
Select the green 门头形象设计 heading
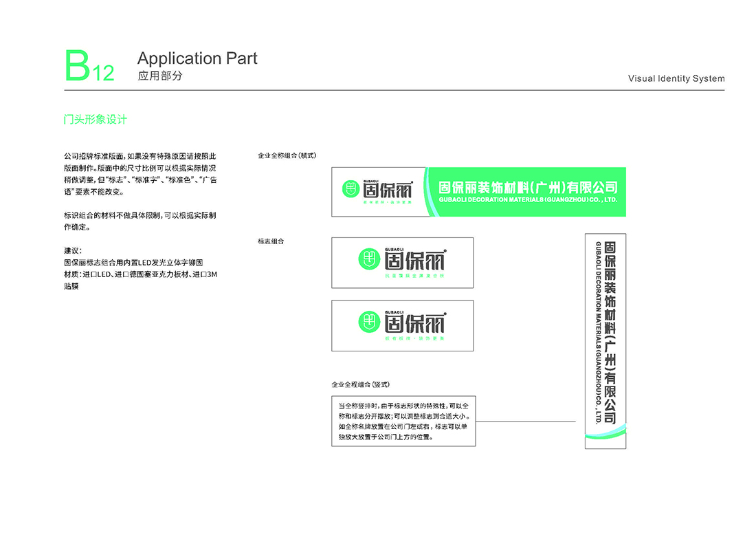95,120
